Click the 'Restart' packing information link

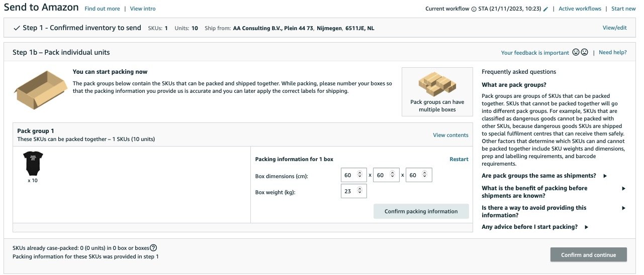click(458, 159)
